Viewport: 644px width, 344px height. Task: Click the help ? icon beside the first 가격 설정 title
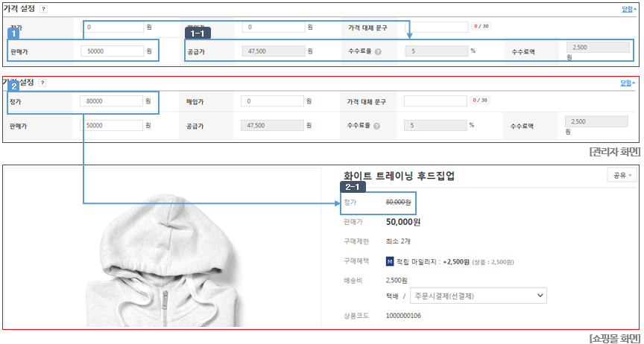pyautogui.click(x=43, y=10)
